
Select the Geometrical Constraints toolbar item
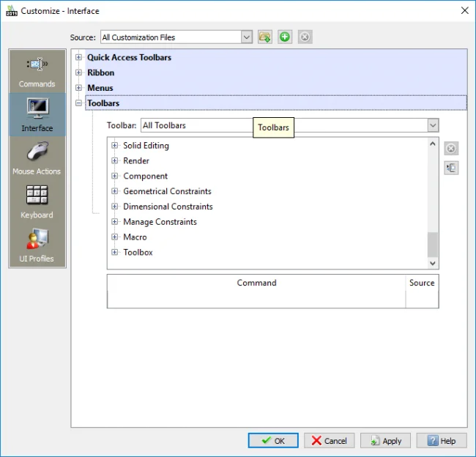tap(167, 191)
